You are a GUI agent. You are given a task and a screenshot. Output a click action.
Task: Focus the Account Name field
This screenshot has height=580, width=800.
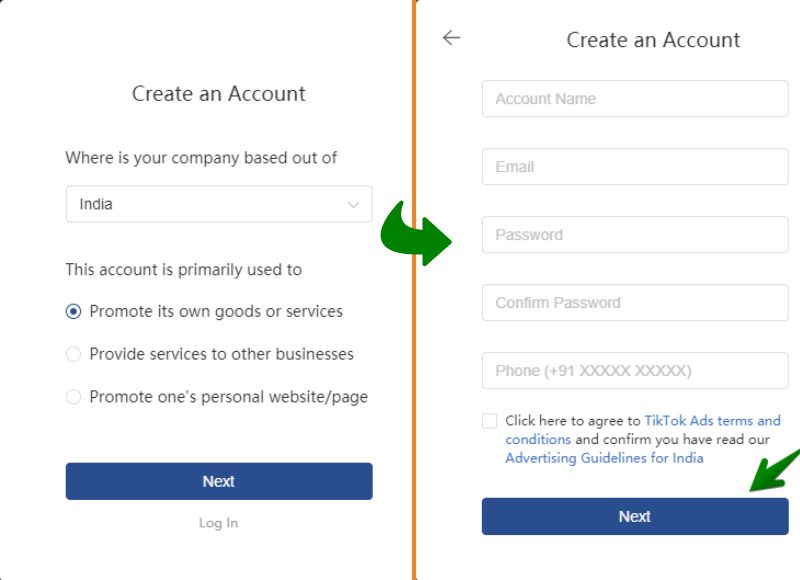coord(635,99)
